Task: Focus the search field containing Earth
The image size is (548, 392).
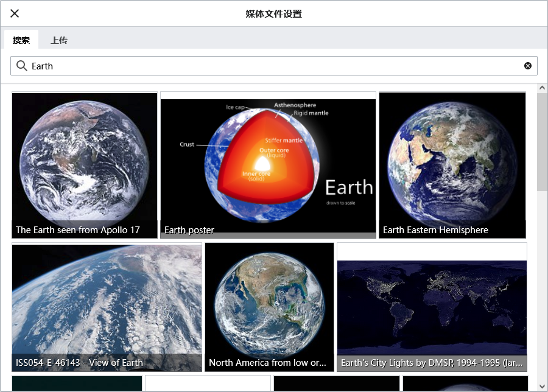Action: [274, 66]
